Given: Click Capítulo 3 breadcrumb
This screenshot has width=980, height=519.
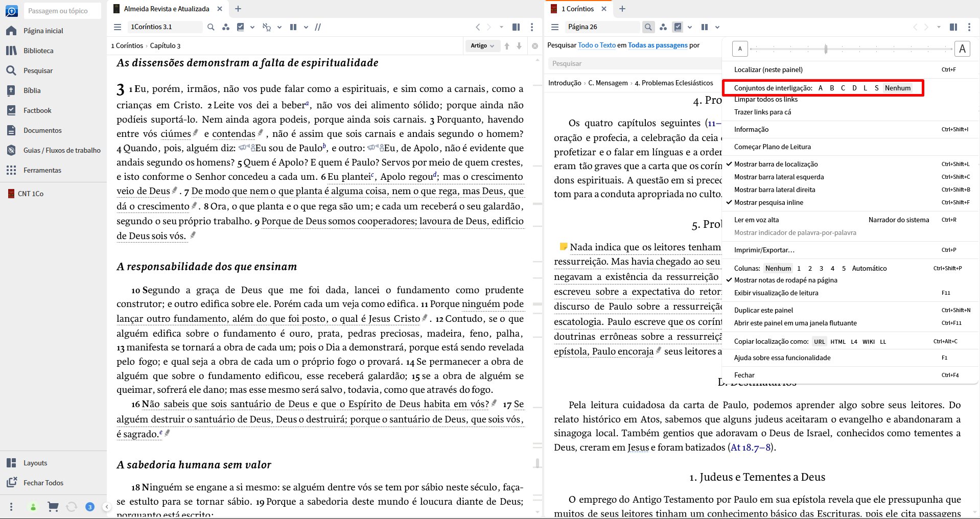Looking at the screenshot, I should click(165, 45).
